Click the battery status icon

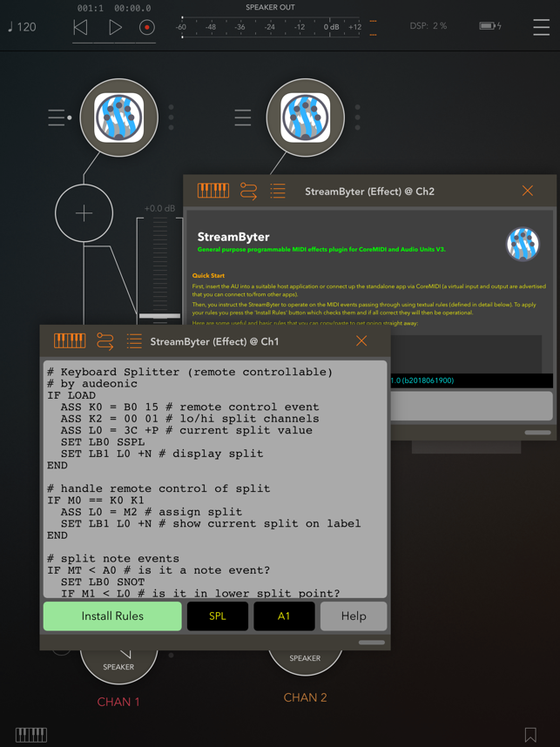click(x=490, y=26)
